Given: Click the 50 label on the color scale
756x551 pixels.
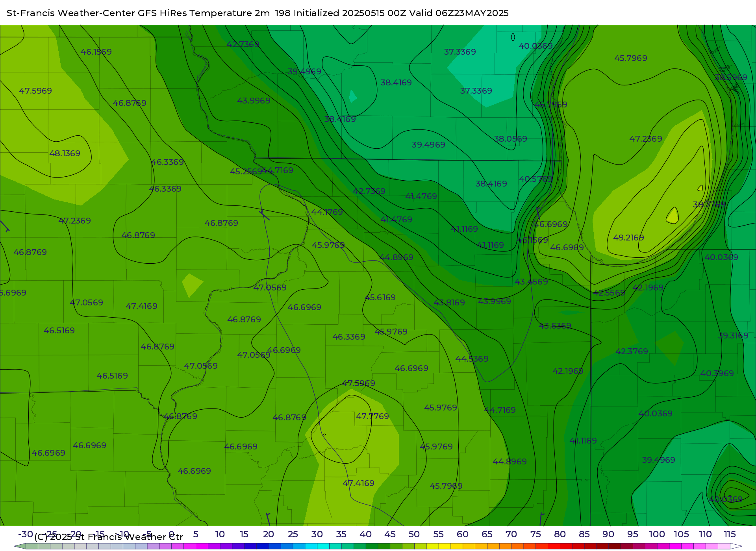Looking at the screenshot, I should (x=414, y=534).
